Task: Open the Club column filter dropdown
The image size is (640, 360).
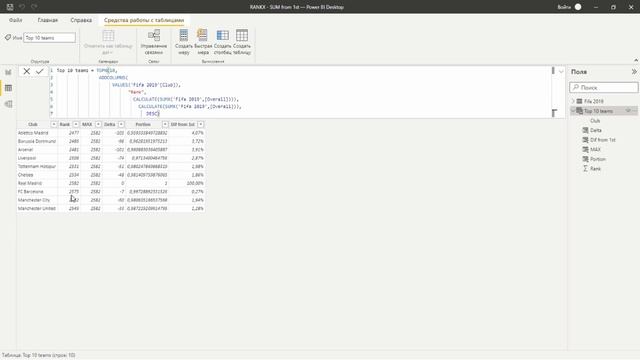Action: pos(53,124)
